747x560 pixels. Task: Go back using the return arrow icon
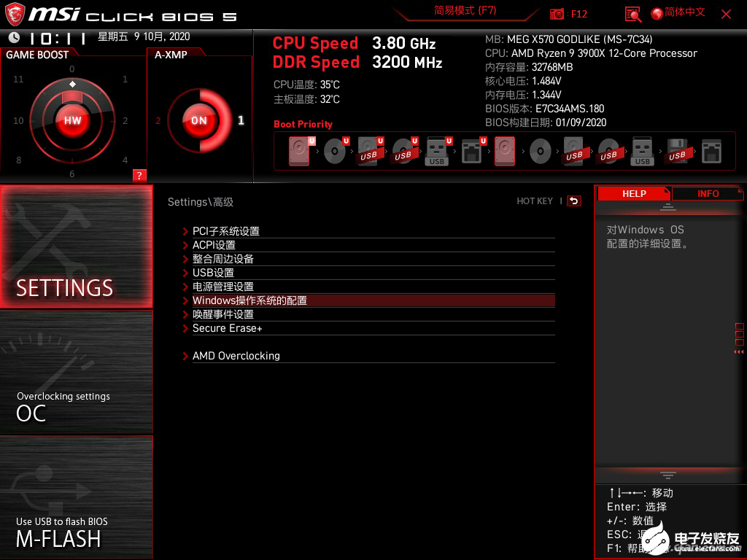coord(574,201)
